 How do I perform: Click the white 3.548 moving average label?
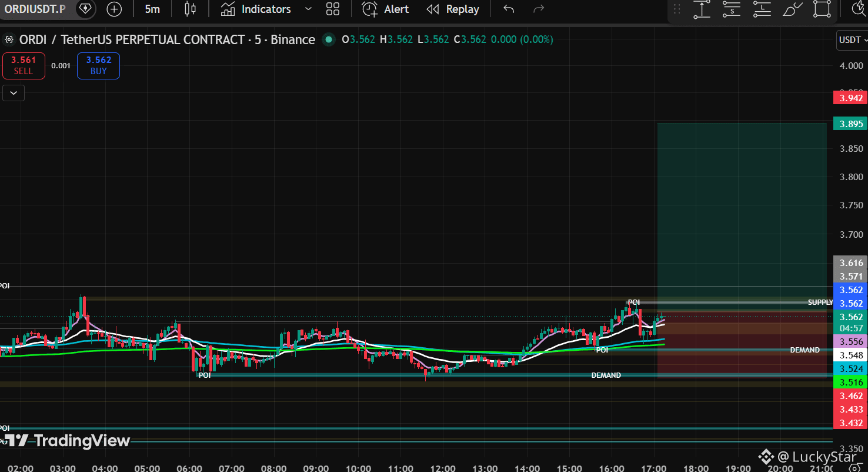point(851,355)
